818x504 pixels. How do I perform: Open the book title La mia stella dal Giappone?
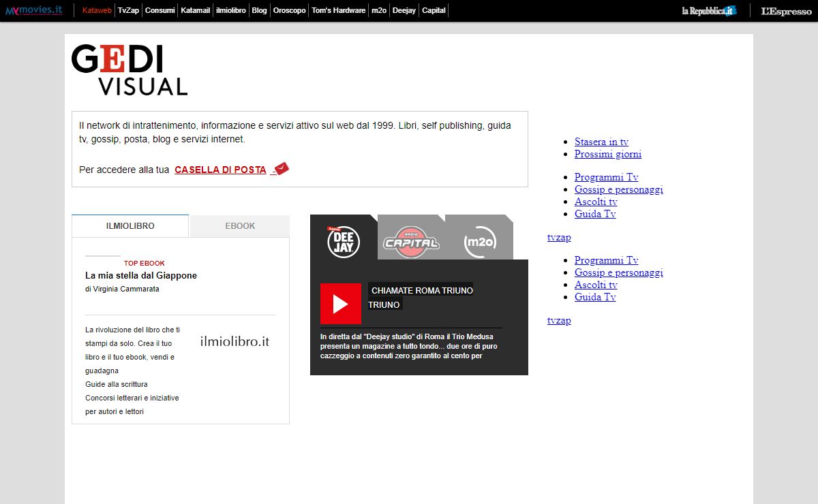[141, 276]
